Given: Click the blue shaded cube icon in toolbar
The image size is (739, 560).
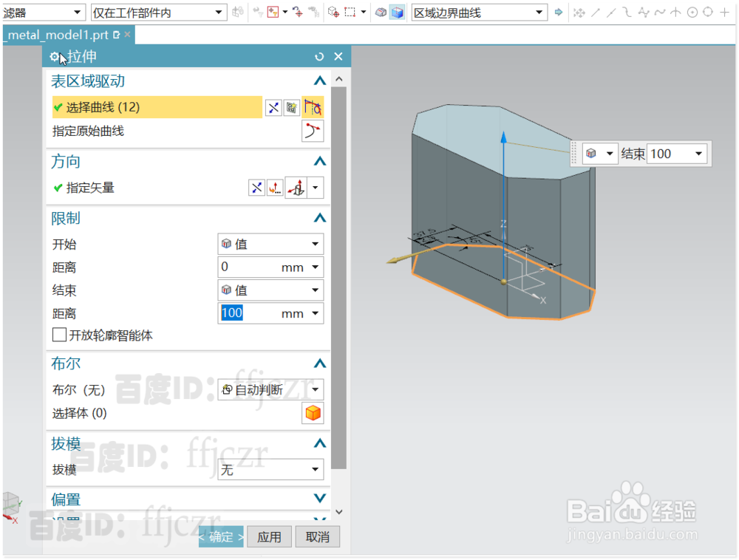Looking at the screenshot, I should (398, 13).
